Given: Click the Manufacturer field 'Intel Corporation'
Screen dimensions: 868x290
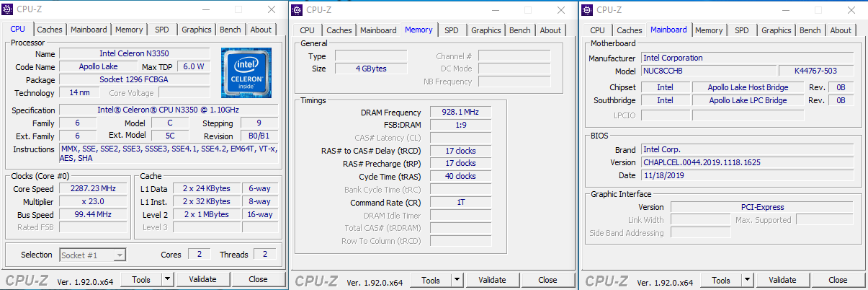Looking at the screenshot, I should coord(748,58).
